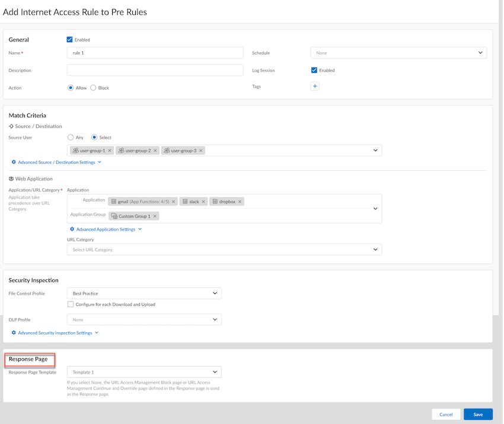Uncheck the General Enabled checkbox
This screenshot has height=424, width=504.
pyautogui.click(x=70, y=40)
